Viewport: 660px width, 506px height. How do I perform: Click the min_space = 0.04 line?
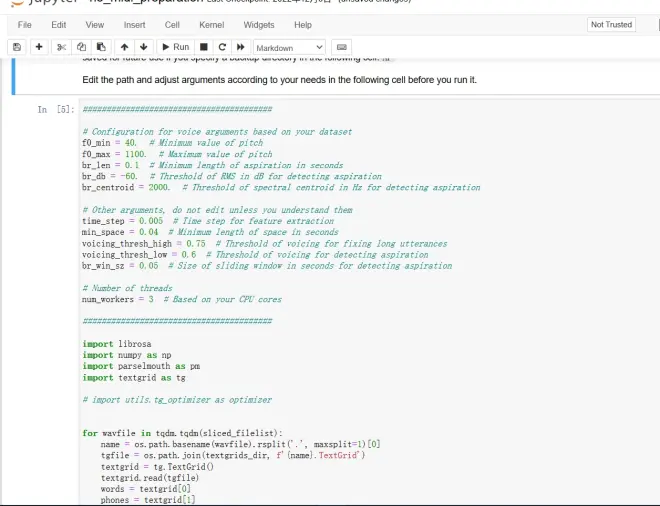210,232
